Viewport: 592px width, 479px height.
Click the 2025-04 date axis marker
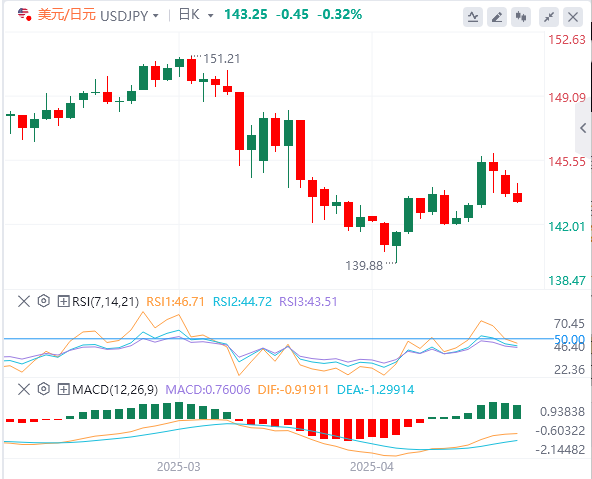[x=372, y=467]
